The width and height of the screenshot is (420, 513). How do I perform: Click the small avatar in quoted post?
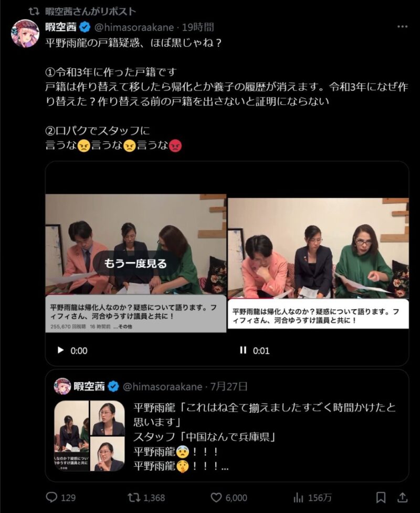[62, 386]
